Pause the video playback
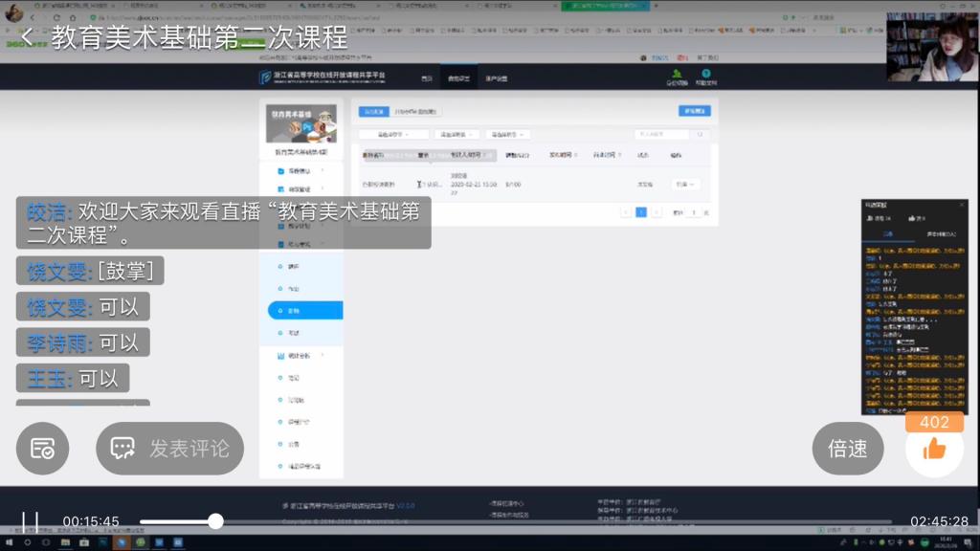 pyautogui.click(x=30, y=521)
